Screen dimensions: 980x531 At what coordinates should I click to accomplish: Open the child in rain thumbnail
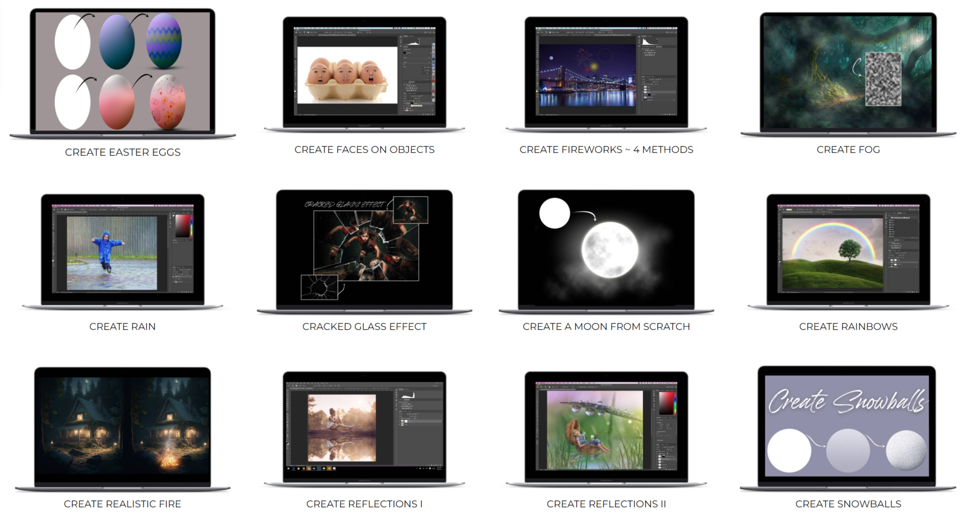click(122, 250)
